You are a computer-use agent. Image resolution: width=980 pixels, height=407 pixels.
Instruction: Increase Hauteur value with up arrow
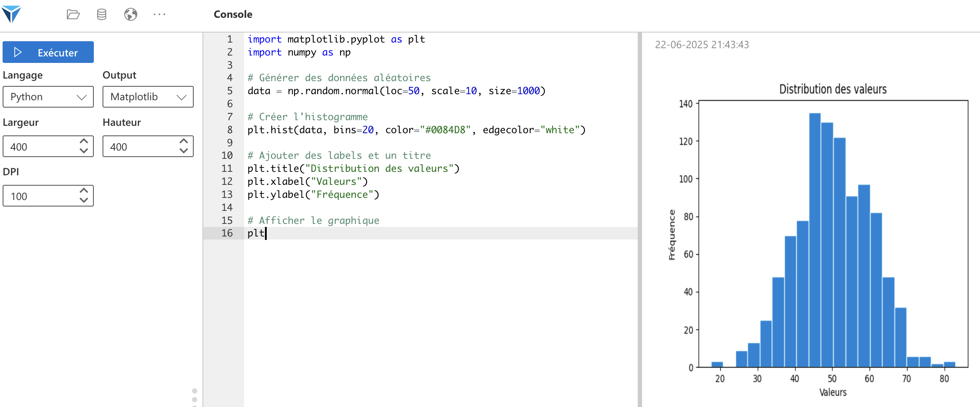184,141
